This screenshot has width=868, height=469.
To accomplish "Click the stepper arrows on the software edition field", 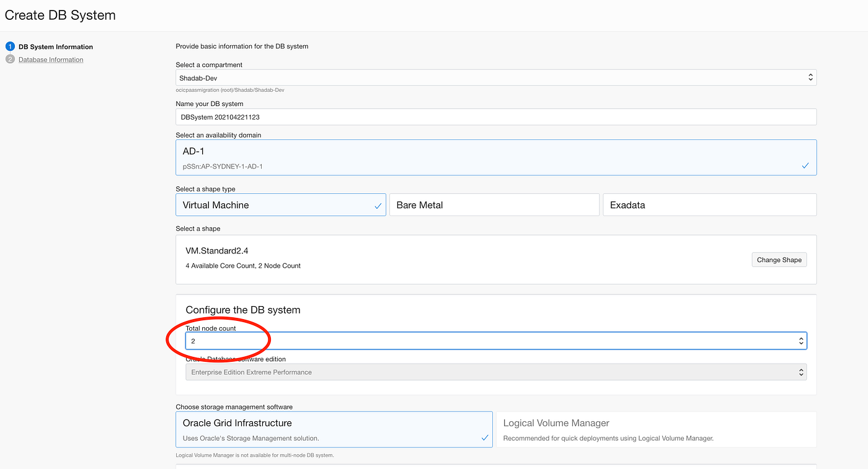I will [801, 371].
